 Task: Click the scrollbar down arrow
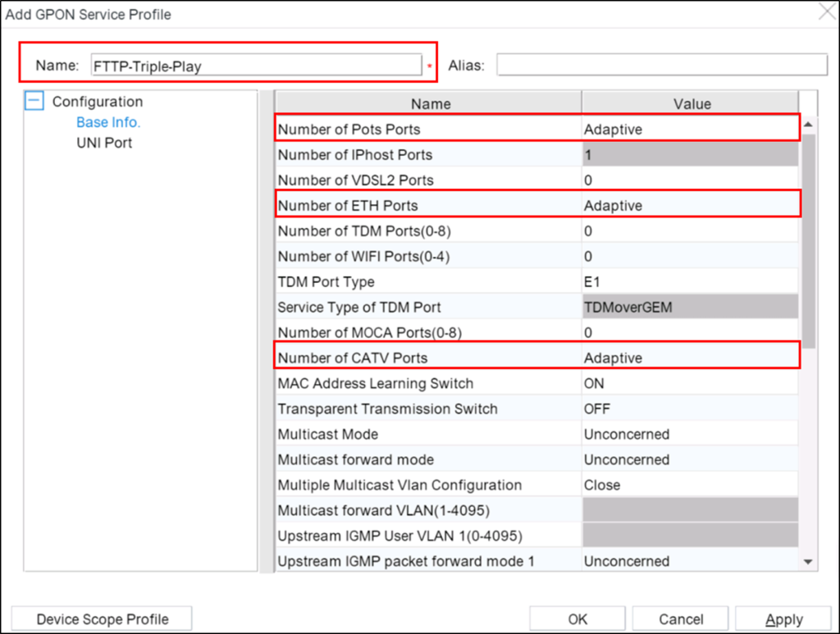[x=806, y=561]
